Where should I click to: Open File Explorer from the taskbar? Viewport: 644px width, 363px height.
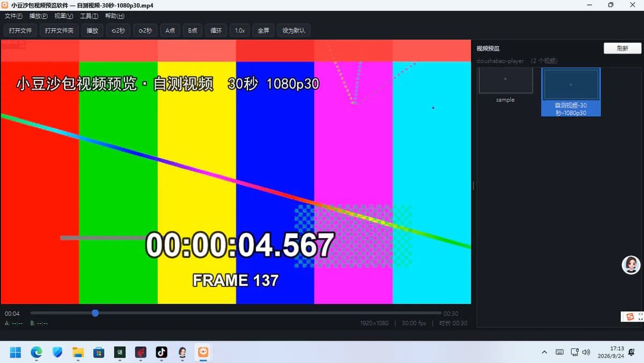(78, 352)
